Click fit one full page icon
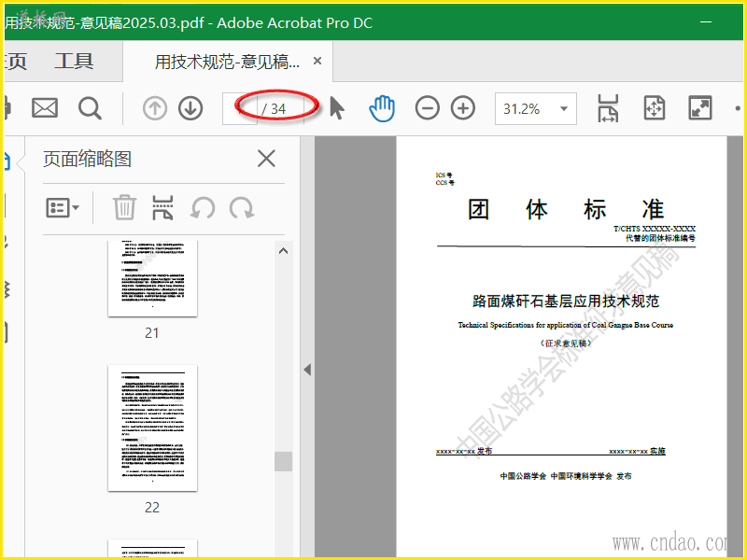Viewport: 747px width, 560px height. point(655,108)
